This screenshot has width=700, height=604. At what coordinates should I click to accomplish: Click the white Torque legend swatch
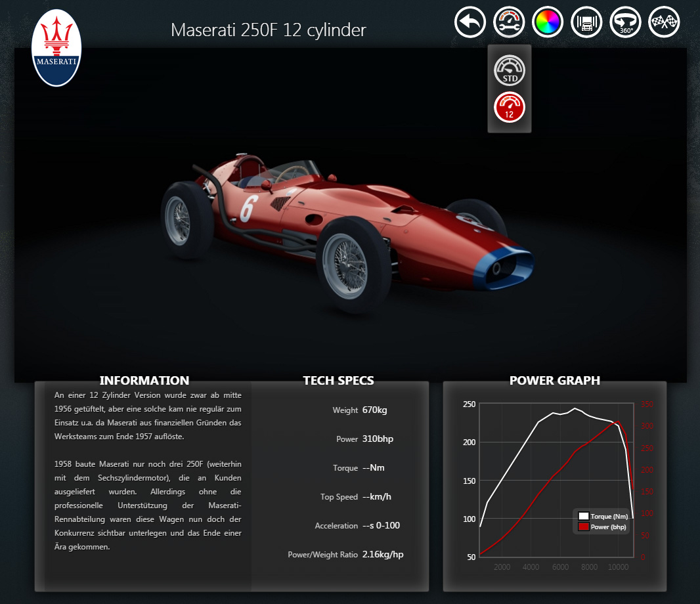[x=584, y=516]
